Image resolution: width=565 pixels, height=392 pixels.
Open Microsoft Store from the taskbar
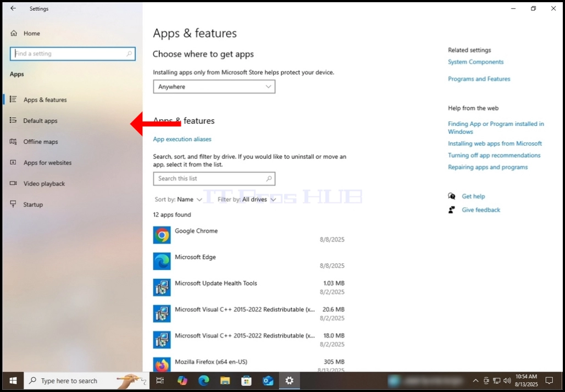pyautogui.click(x=246, y=381)
